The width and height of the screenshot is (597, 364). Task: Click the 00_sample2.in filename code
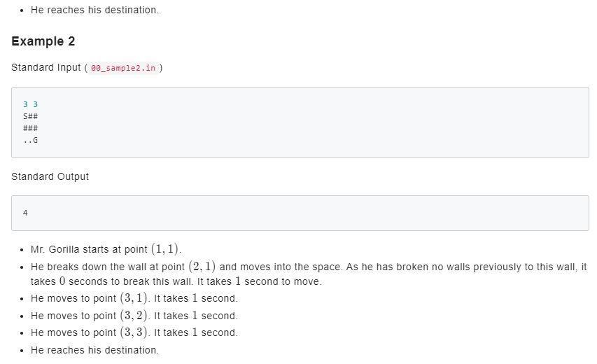click(x=123, y=68)
